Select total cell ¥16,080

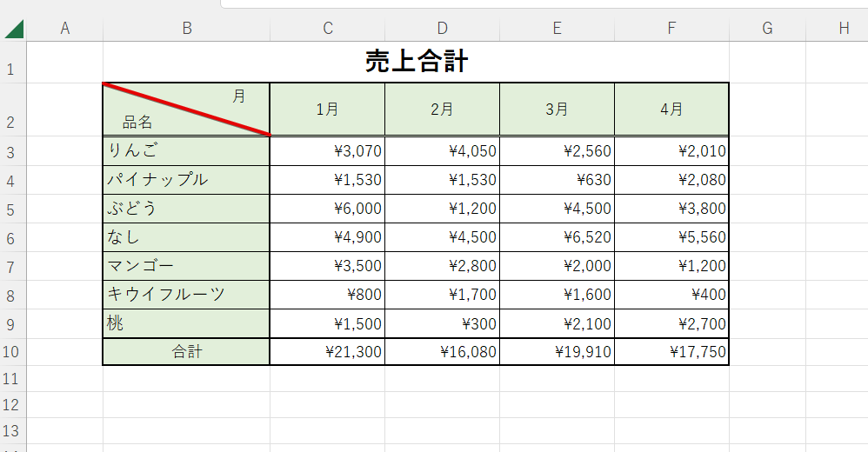443,352
